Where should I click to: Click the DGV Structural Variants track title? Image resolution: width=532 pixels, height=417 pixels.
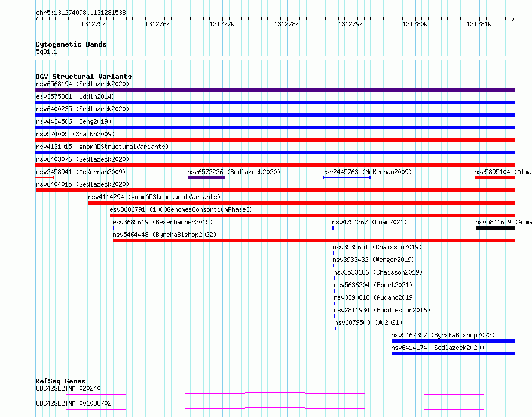84,77
